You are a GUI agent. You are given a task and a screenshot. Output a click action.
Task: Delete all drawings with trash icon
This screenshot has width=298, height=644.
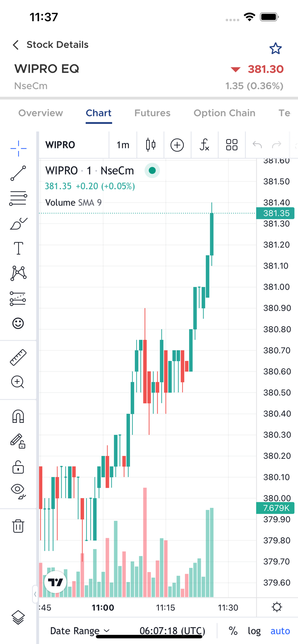point(18,526)
